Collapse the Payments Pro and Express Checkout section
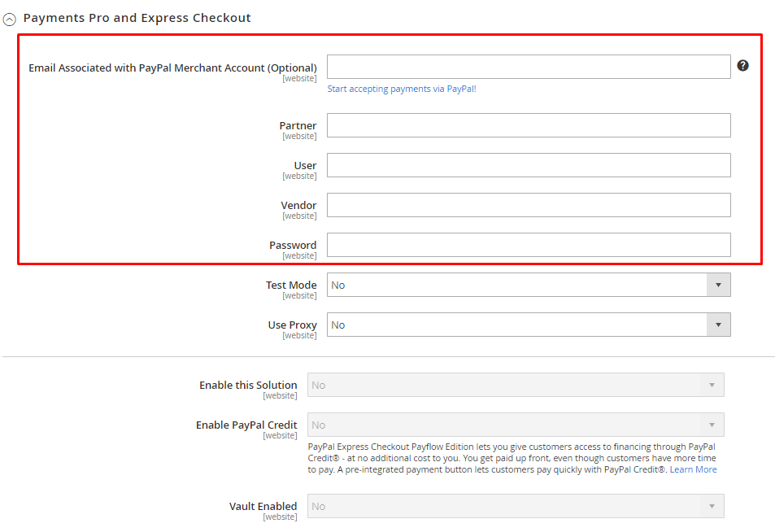This screenshot has height=532, width=775. point(11,17)
